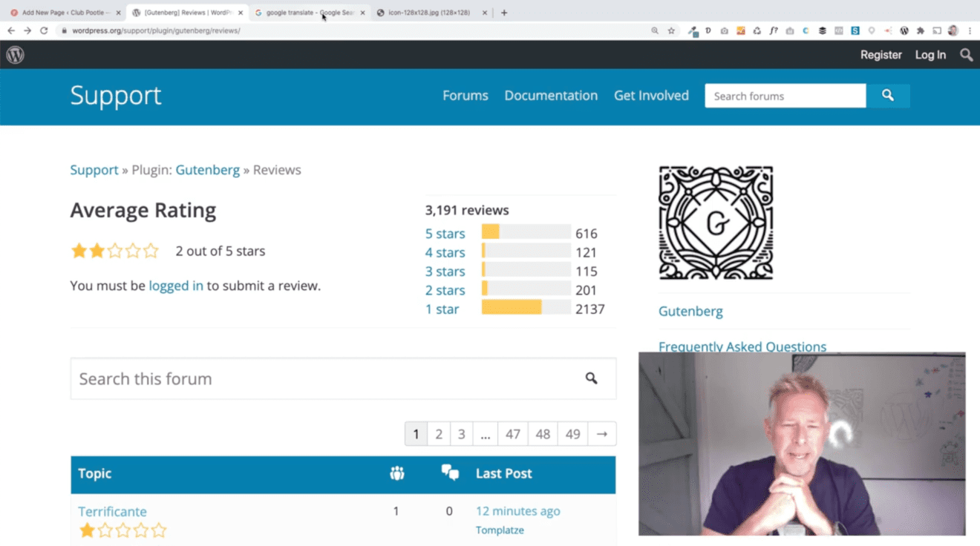This screenshot has width=980, height=546.
Task: Filter reviews by 3 stars
Action: tap(445, 272)
